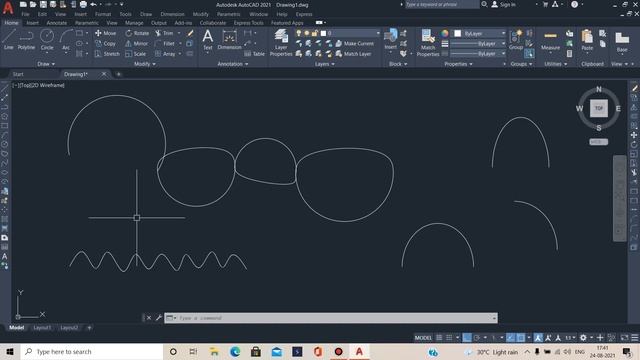Click the Plot printer icon
Image resolution: width=640 pixels, height=360 pixels.
83,4
